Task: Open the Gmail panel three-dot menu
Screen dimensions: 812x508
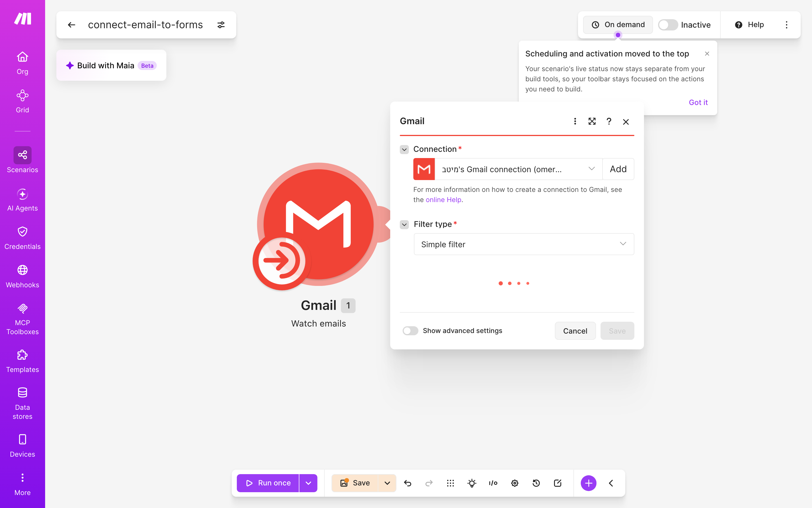Action: pos(575,121)
